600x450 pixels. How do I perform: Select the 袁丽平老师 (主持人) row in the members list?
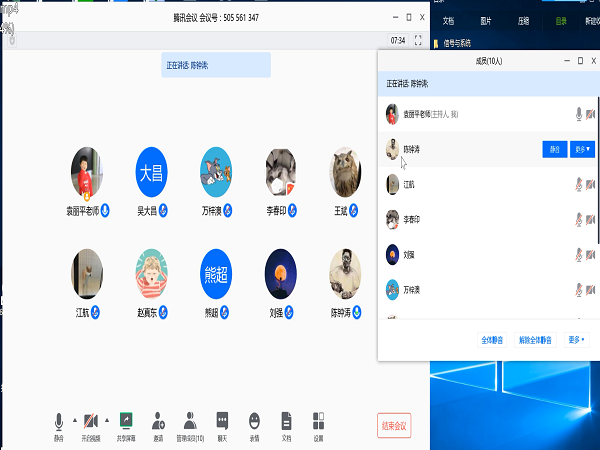click(488, 114)
